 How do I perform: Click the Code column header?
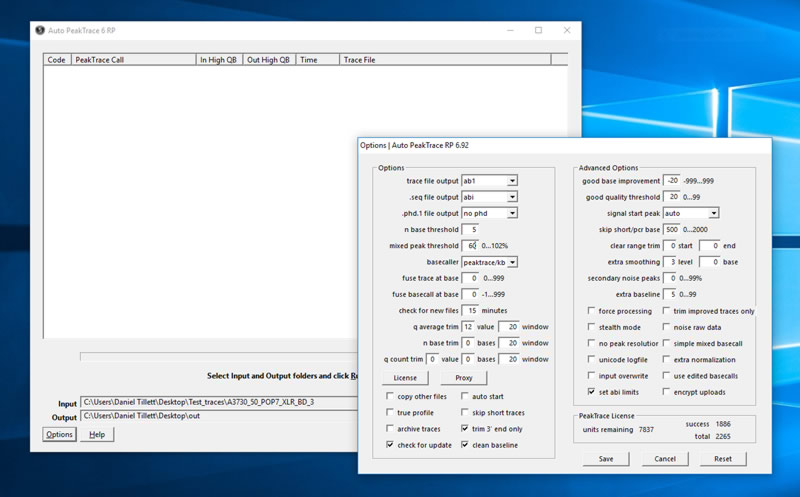point(57,60)
